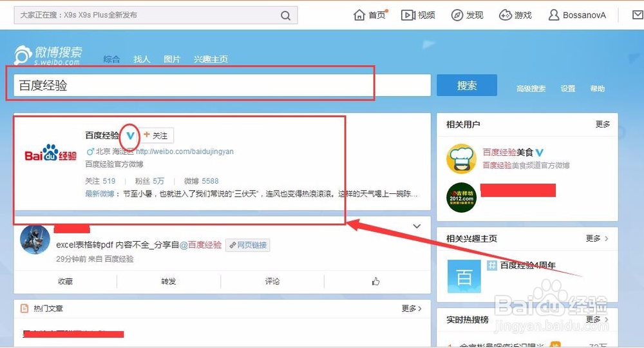Click the 2012.com green round avatar

click(x=461, y=198)
